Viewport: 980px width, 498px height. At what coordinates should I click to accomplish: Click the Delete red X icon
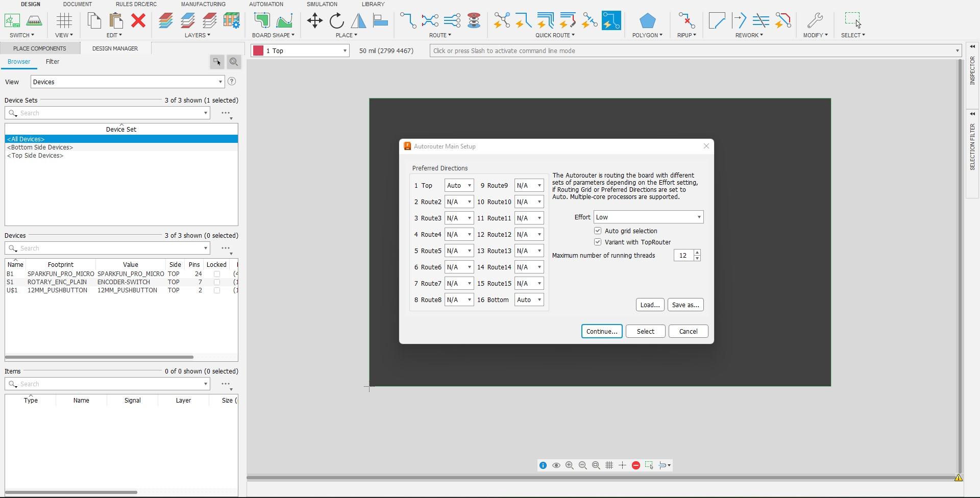138,21
